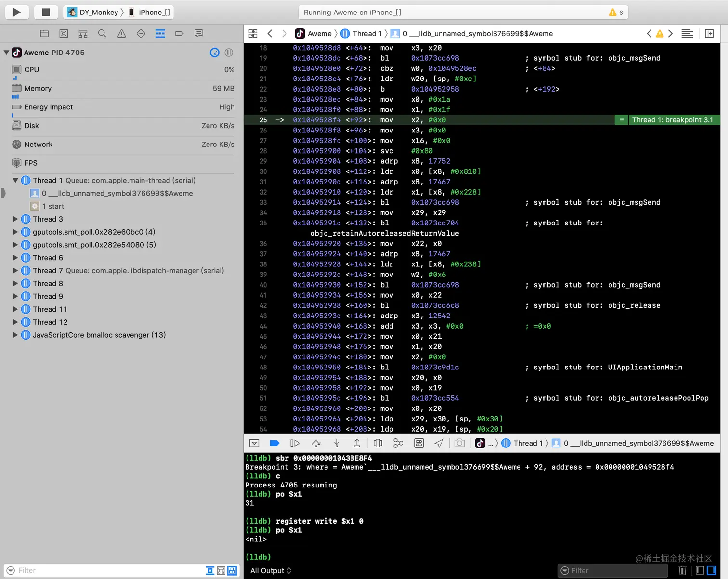Collapse the Aweme PID 4705 process

[x=6, y=53]
